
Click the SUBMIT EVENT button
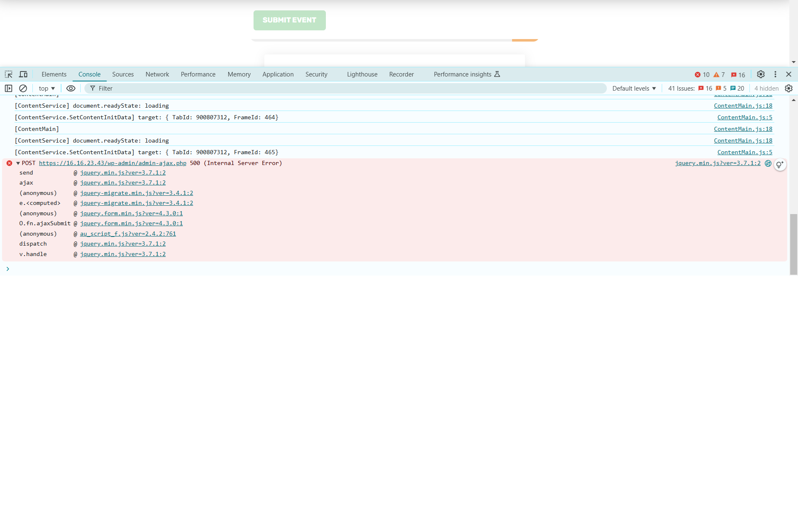click(x=290, y=20)
